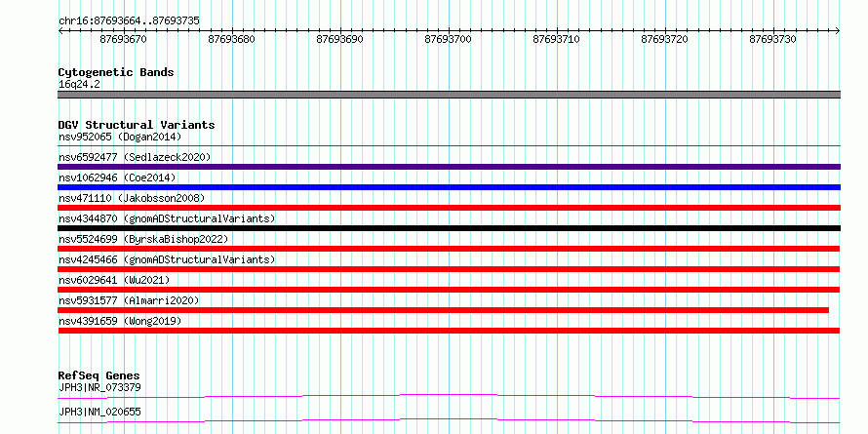Click ruler position 87693720
Image resolution: width=868 pixels, height=434 pixels.
click(664, 39)
